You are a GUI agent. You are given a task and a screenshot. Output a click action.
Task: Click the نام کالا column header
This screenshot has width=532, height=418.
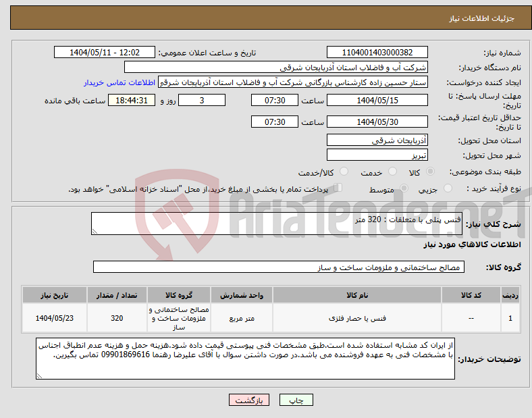click(357, 295)
